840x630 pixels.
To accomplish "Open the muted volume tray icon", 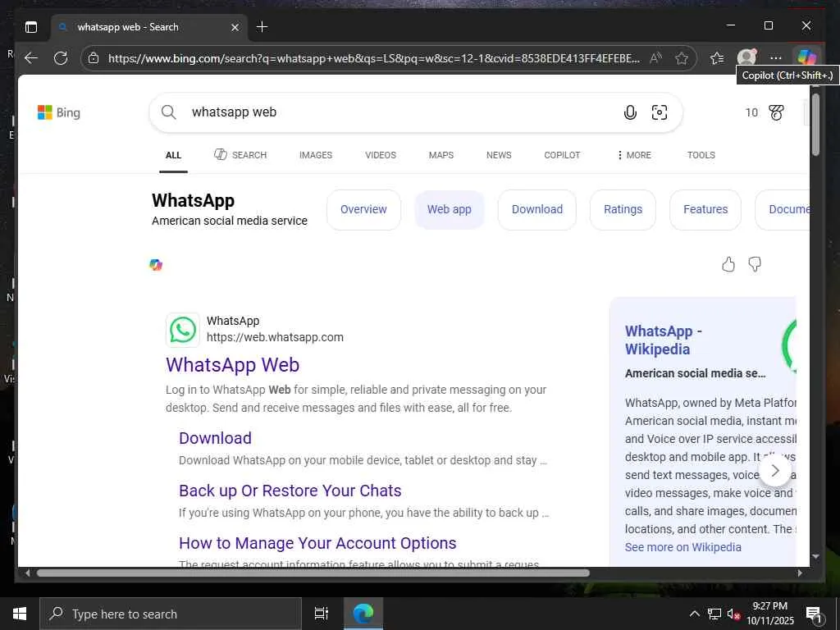I will click(733, 614).
